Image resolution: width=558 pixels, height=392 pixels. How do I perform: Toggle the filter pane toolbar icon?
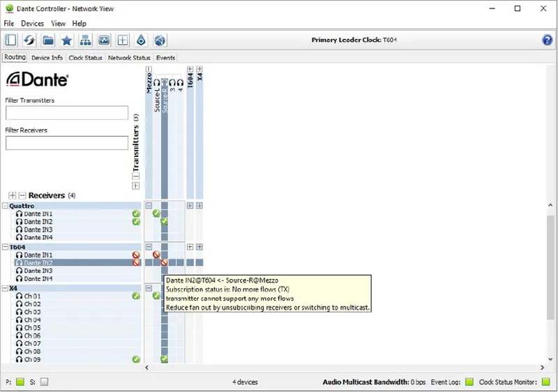(10, 40)
